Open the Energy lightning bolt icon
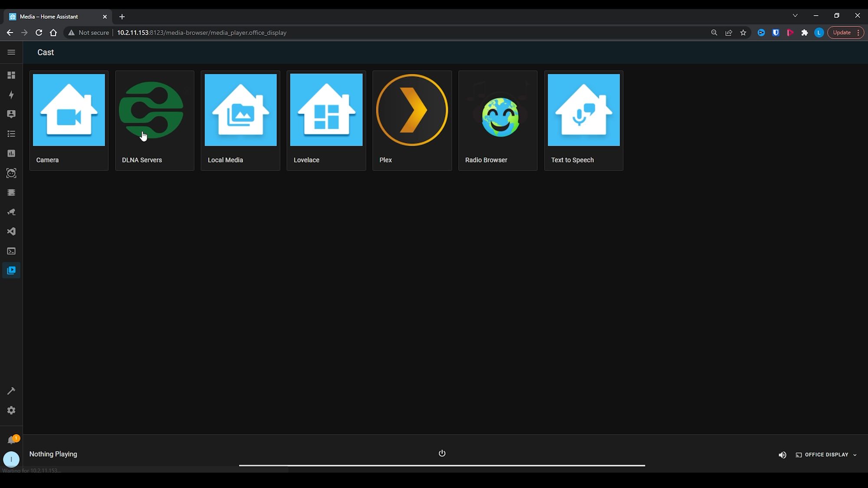This screenshot has width=868, height=488. pyautogui.click(x=11, y=95)
